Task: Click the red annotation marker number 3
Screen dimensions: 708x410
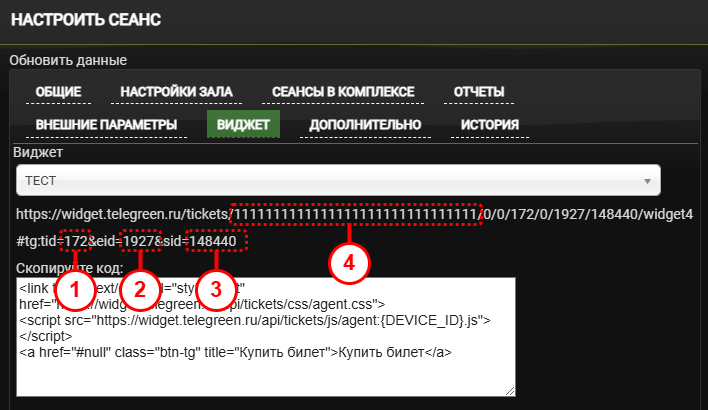Action: (x=216, y=289)
